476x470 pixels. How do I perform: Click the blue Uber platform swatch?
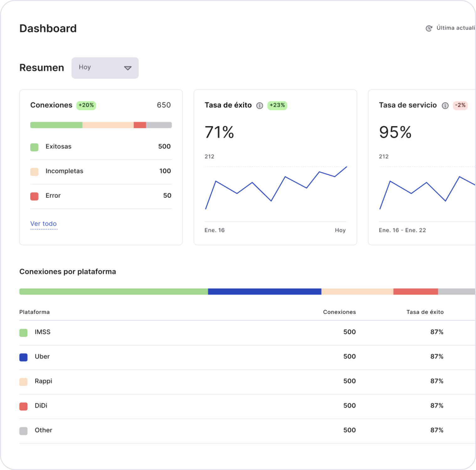coord(24,357)
